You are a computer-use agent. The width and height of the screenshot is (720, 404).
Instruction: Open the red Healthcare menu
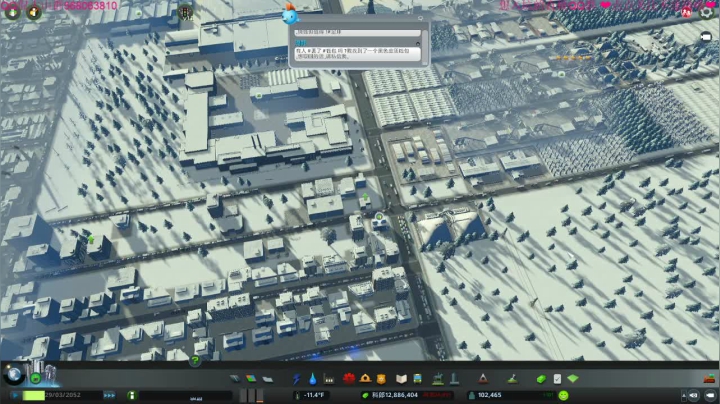[x=349, y=379]
